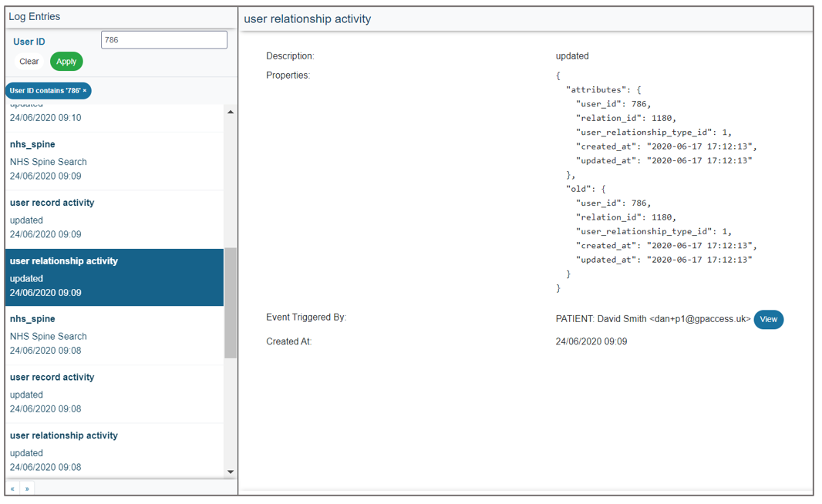
Task: Select highlighted user relationship activity entry at 09:09
Action: click(x=114, y=277)
